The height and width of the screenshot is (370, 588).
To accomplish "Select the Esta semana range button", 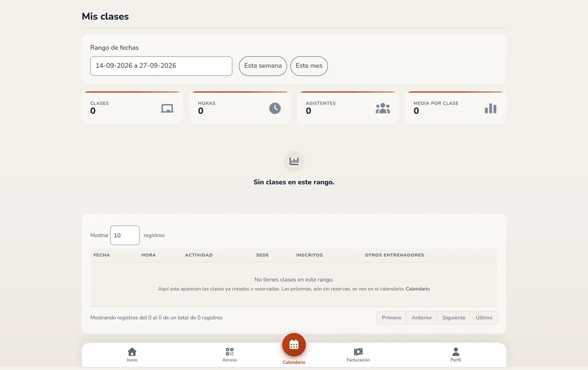I will [x=263, y=66].
